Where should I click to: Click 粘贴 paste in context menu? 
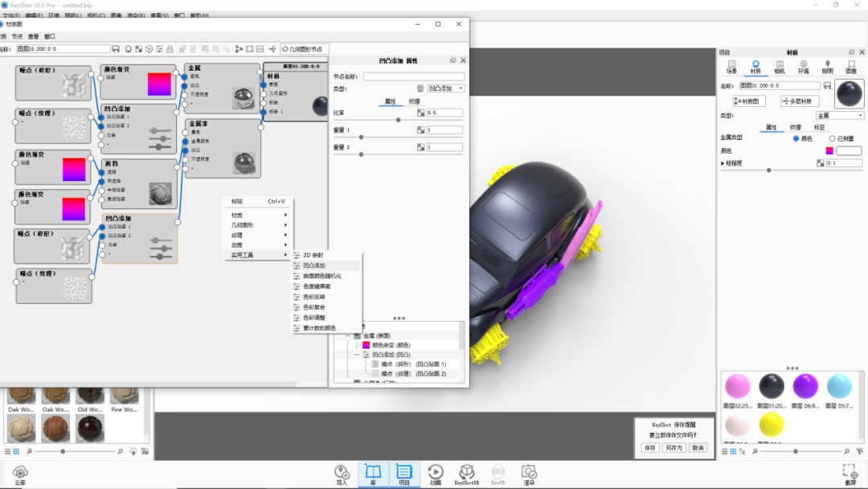259,201
